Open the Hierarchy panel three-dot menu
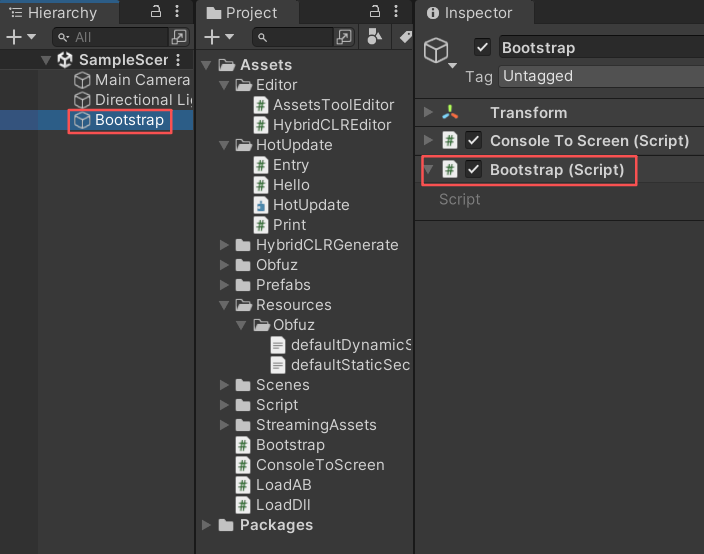This screenshot has height=554, width=704. 177,12
